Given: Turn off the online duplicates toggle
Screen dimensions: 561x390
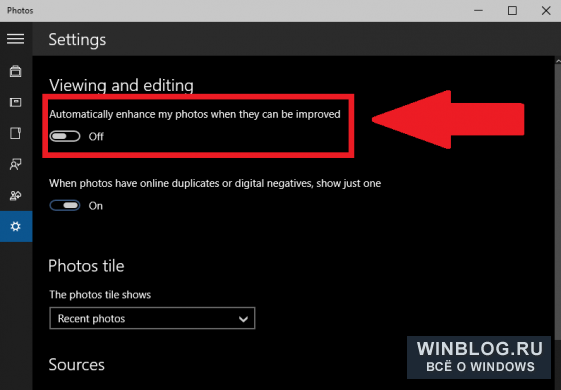Looking at the screenshot, I should 65,205.
